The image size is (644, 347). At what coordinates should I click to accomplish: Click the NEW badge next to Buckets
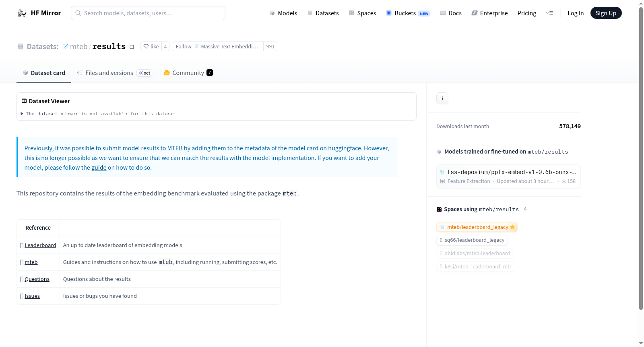(x=424, y=13)
